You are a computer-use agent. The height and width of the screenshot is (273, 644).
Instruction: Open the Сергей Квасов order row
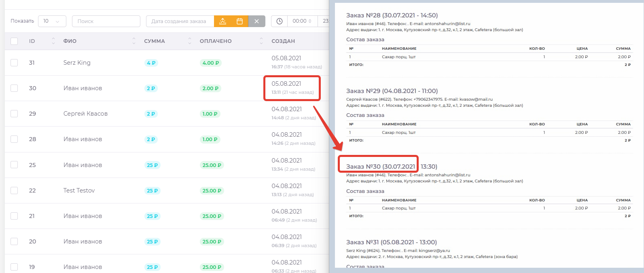85,114
